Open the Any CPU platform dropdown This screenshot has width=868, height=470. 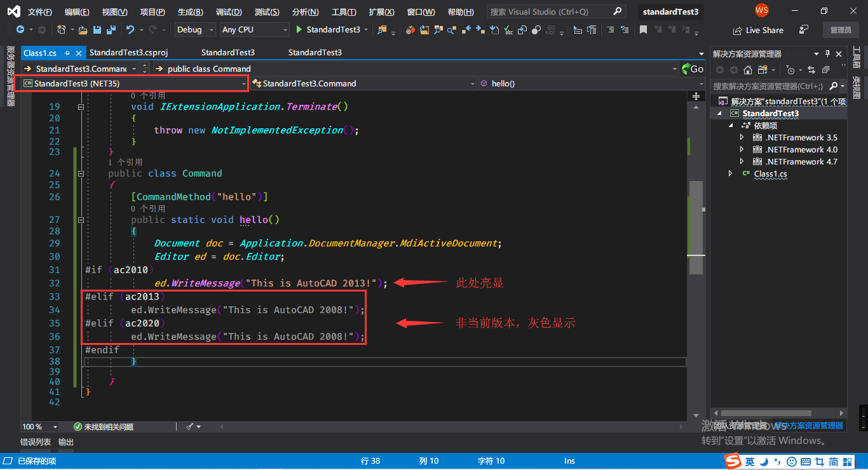(255, 30)
